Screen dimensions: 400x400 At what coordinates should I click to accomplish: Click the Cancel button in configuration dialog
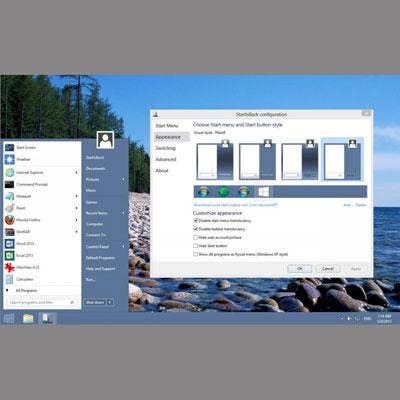pyautogui.click(x=328, y=269)
